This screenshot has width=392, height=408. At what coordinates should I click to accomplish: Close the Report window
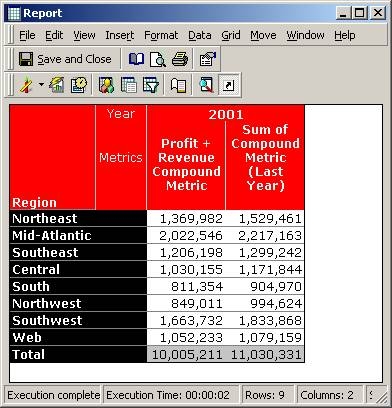point(378,13)
